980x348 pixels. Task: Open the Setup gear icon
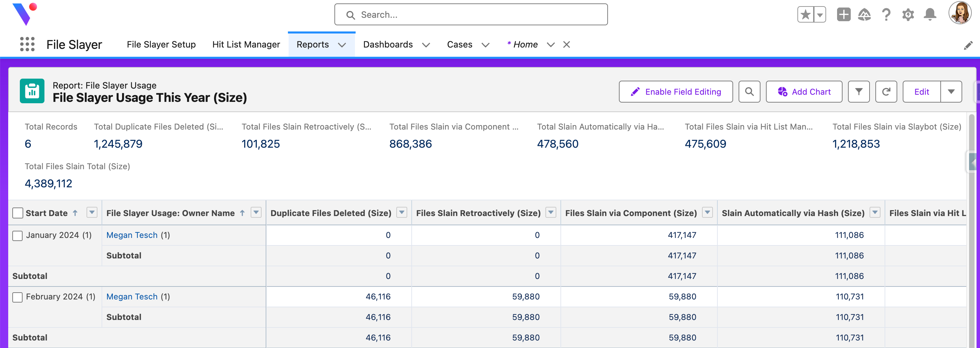pos(908,15)
